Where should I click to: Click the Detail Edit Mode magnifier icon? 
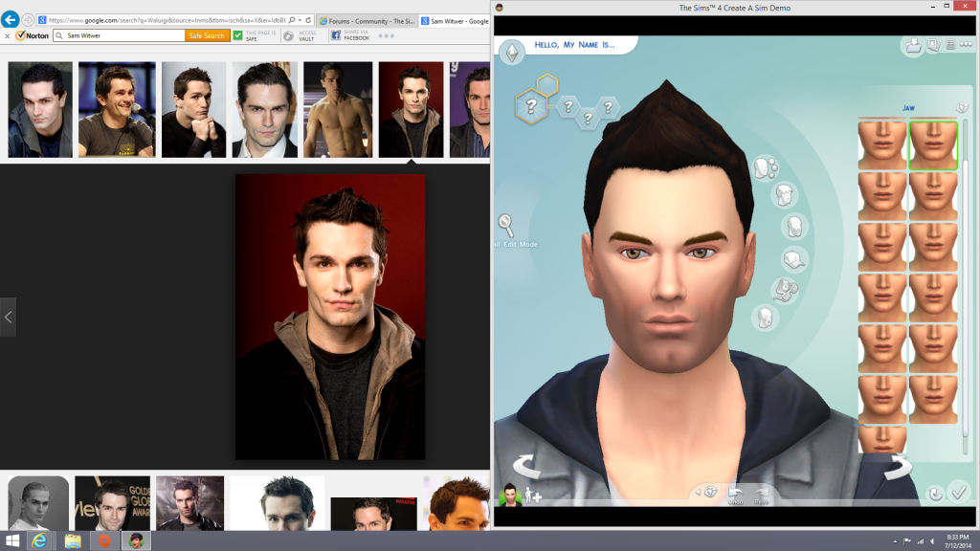point(505,226)
